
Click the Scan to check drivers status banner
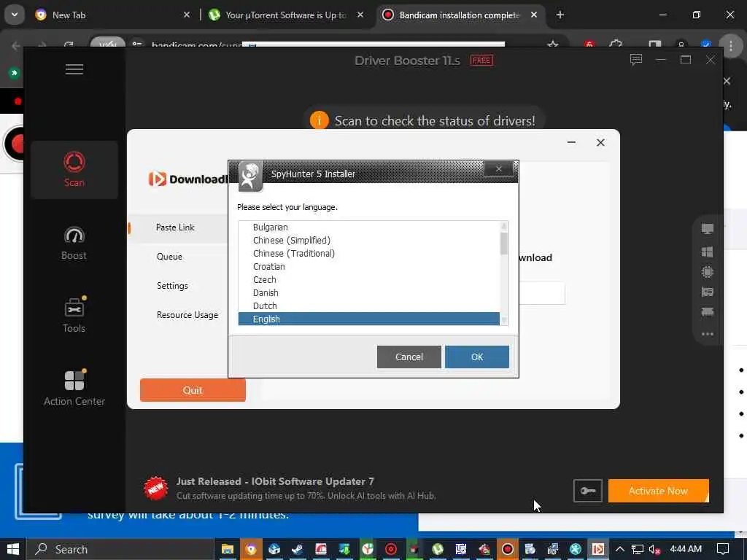(424, 120)
